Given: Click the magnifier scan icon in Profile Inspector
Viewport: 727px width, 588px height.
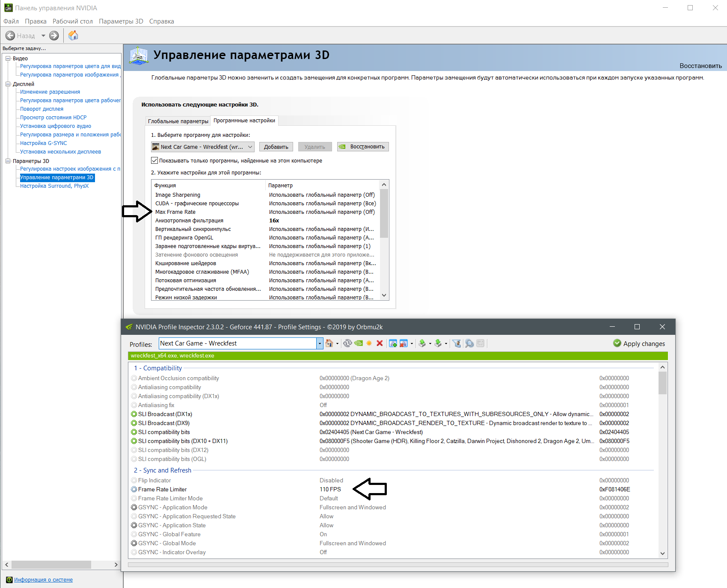Looking at the screenshot, I should point(469,343).
